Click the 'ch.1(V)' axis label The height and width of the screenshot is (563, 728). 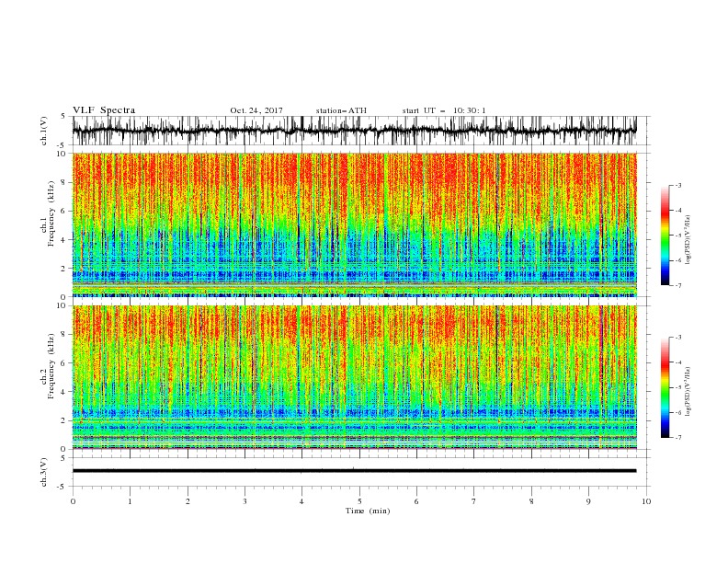tap(44, 131)
